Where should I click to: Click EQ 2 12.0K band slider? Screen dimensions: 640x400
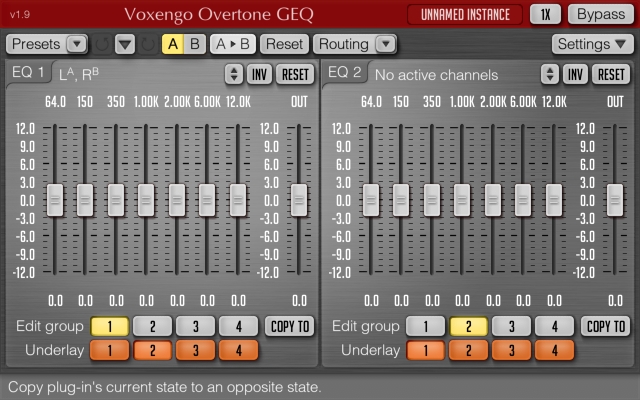554,200
